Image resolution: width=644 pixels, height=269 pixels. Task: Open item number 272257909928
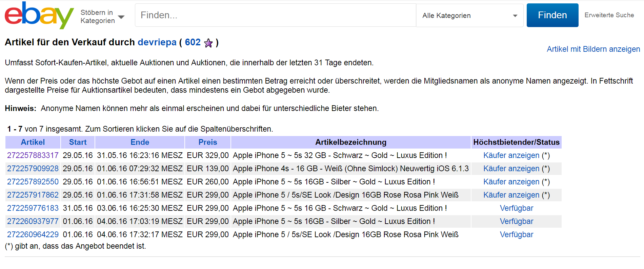click(x=33, y=169)
